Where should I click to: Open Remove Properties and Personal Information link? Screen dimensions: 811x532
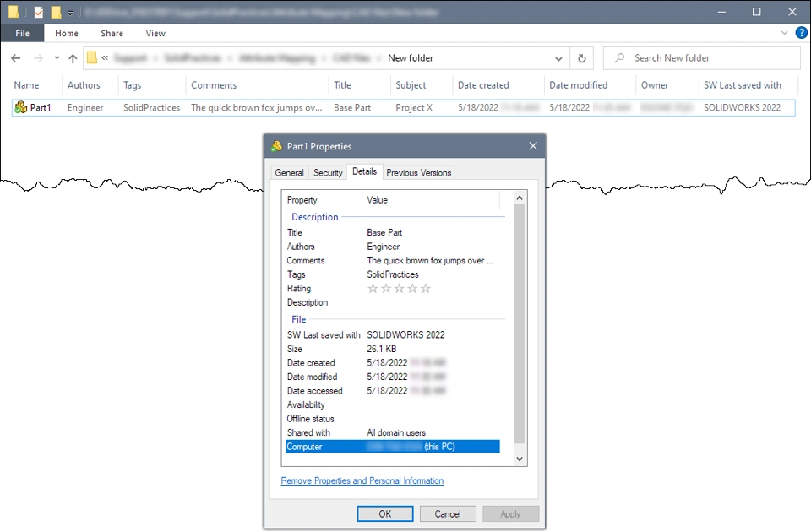tap(362, 480)
